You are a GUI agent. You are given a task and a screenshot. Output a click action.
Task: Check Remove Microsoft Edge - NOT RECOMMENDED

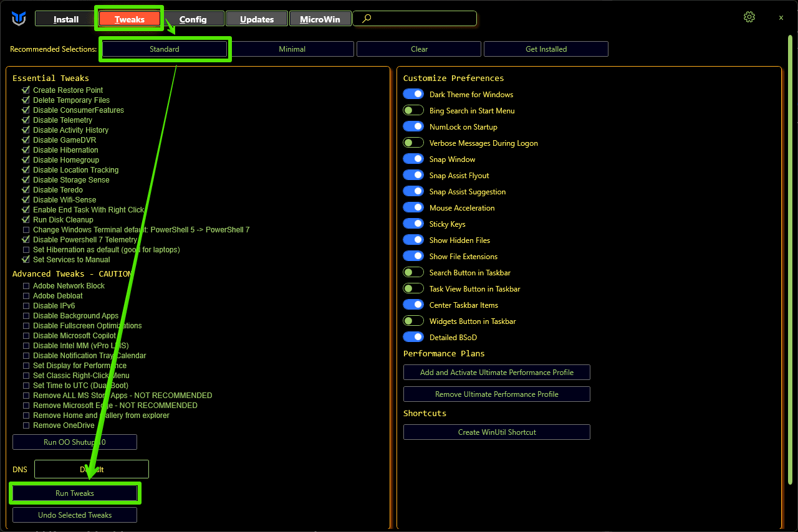click(x=26, y=406)
